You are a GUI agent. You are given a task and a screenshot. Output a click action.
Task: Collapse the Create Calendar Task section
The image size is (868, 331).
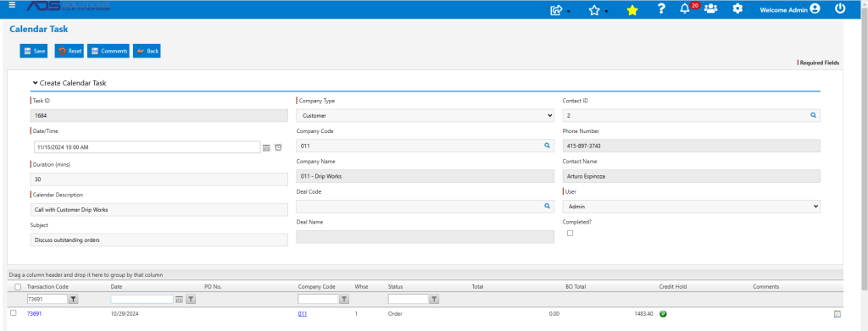pyautogui.click(x=36, y=83)
